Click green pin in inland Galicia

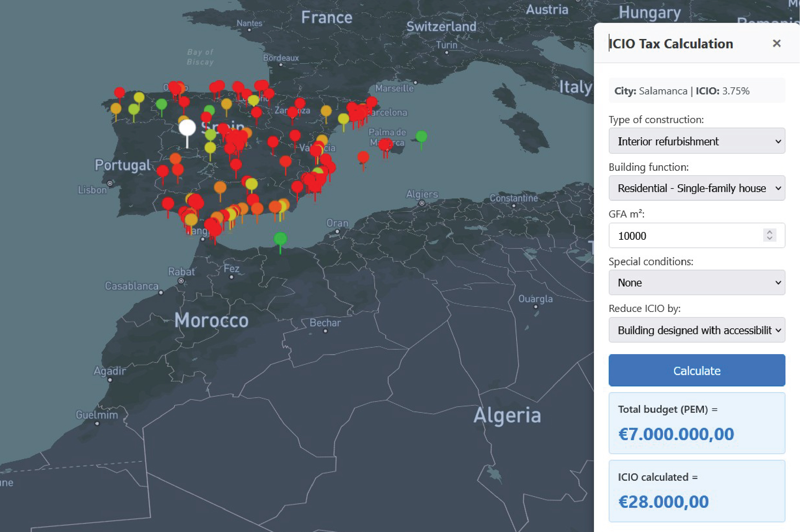161,104
